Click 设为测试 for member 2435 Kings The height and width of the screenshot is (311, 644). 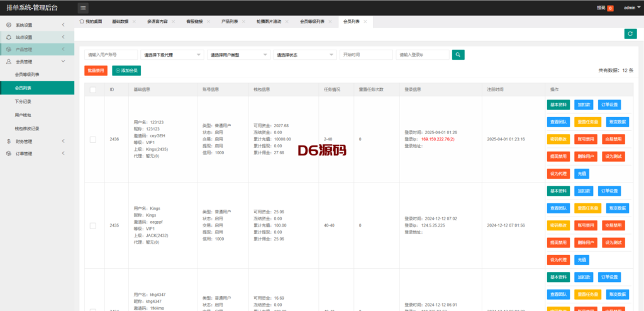point(614,243)
